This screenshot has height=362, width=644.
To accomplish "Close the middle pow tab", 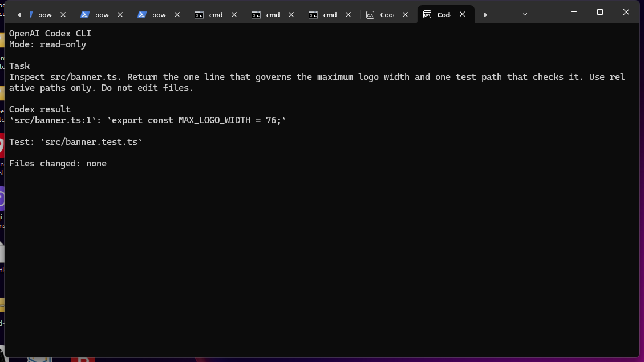I will [x=120, y=14].
